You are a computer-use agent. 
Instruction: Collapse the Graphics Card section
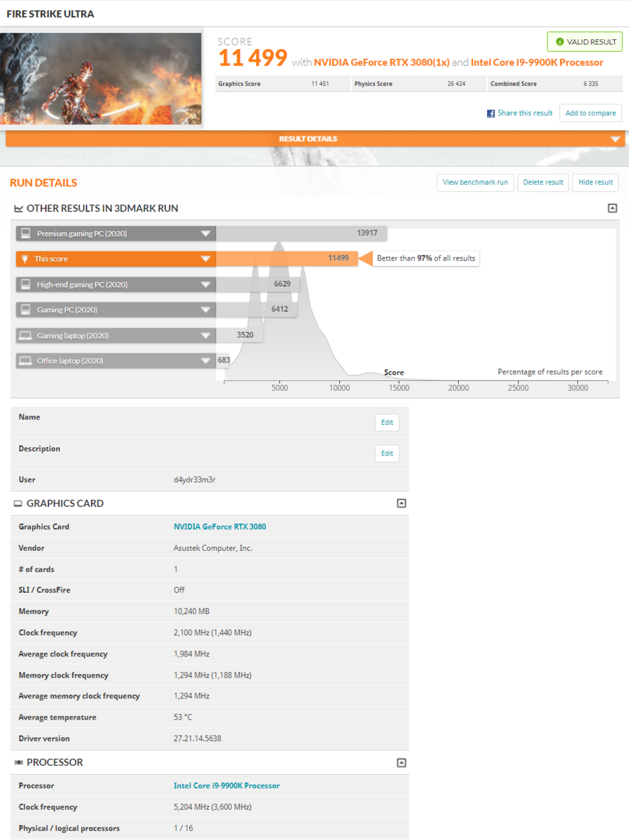401,503
